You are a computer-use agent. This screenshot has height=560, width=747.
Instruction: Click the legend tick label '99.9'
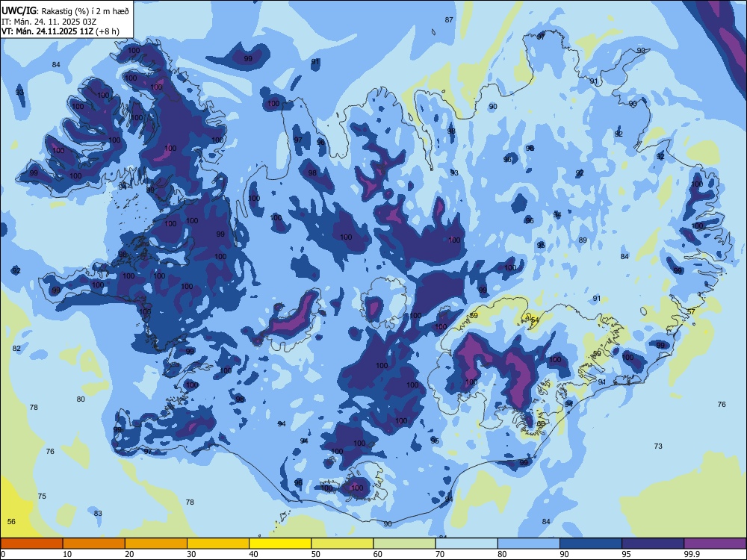692,554
